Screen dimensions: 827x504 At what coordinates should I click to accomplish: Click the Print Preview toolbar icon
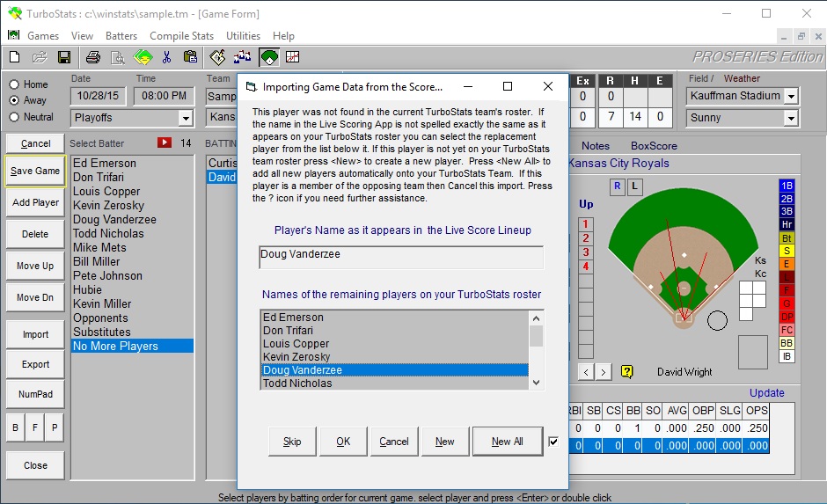click(118, 57)
